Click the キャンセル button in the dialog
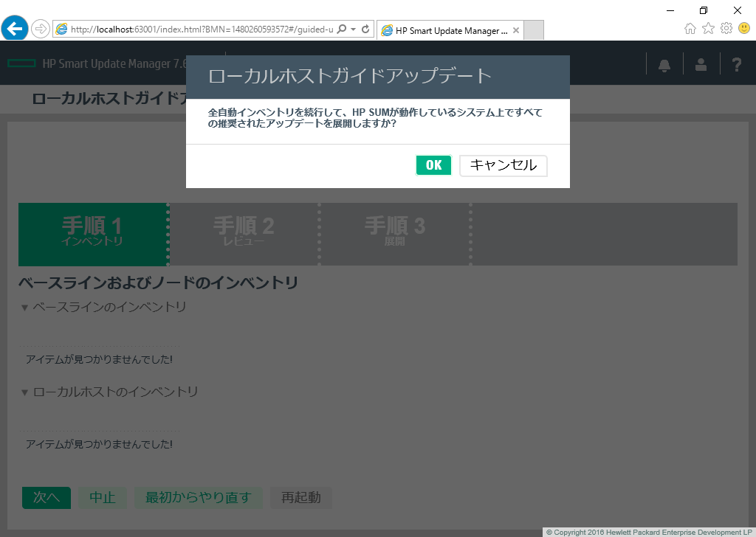This screenshot has width=756, height=537. tap(503, 165)
